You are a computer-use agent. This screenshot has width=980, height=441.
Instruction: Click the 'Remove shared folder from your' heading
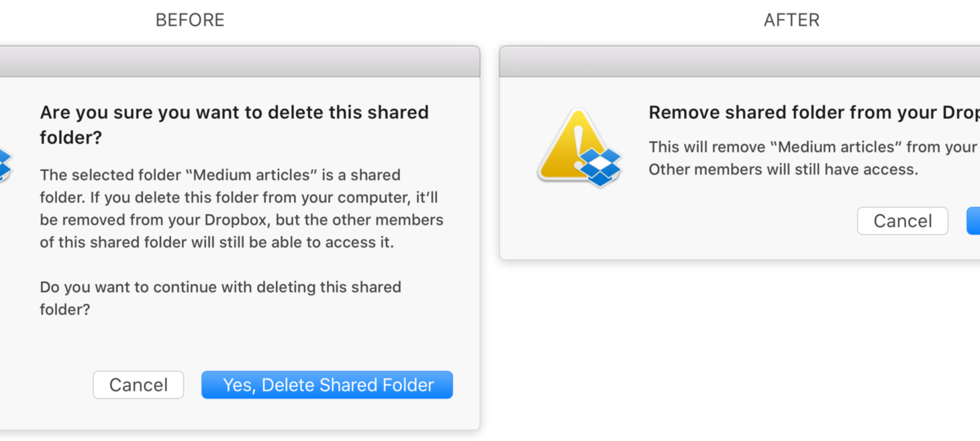[x=814, y=113]
